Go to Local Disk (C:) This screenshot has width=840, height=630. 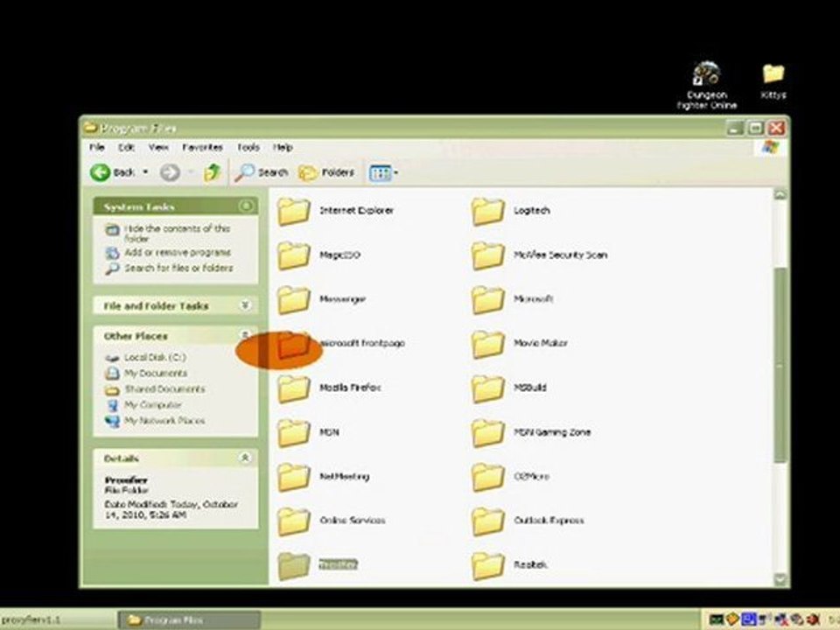(x=155, y=357)
